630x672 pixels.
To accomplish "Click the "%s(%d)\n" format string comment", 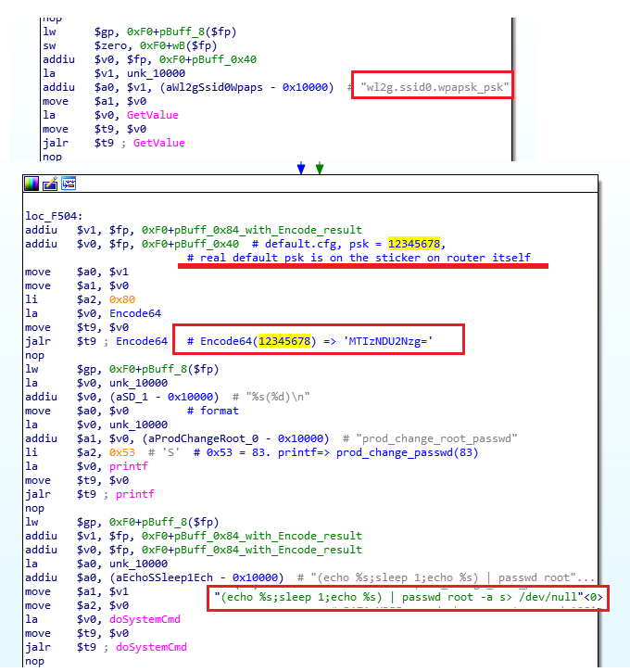I will [278, 397].
